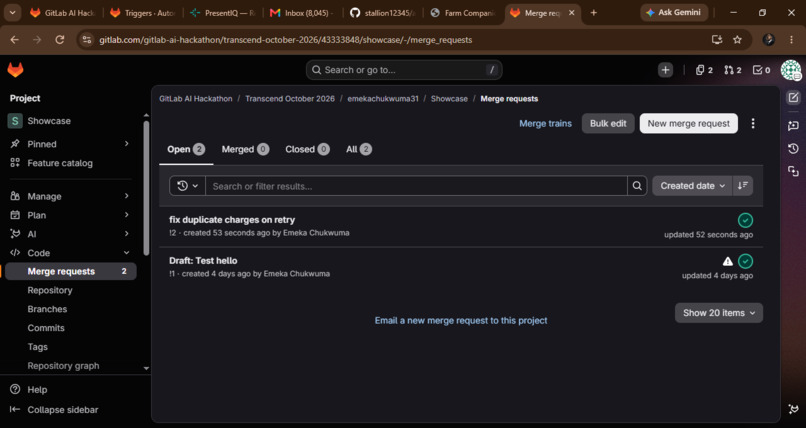The width and height of the screenshot is (806, 428).
Task: Open the Created date sort dropdown
Action: click(x=692, y=186)
